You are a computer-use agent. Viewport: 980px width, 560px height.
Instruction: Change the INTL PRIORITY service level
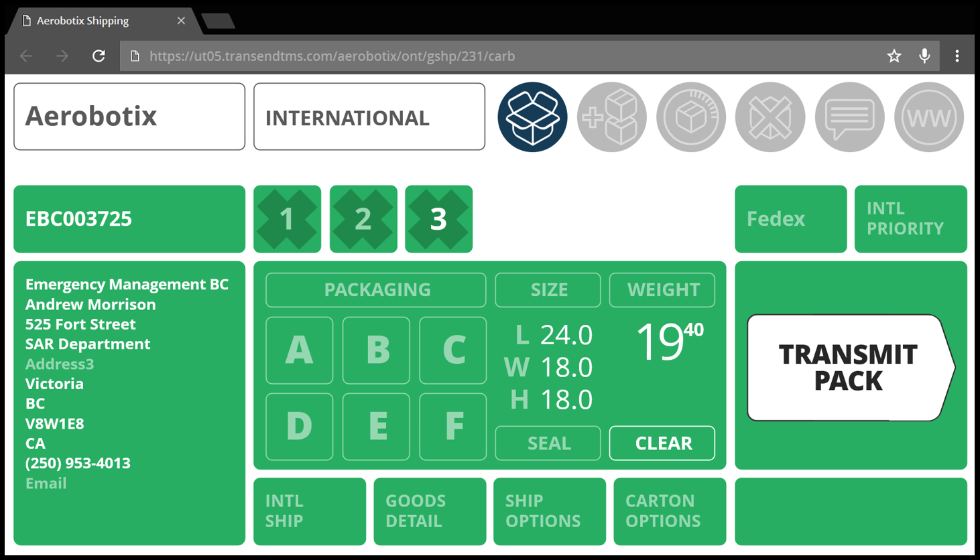tap(910, 219)
